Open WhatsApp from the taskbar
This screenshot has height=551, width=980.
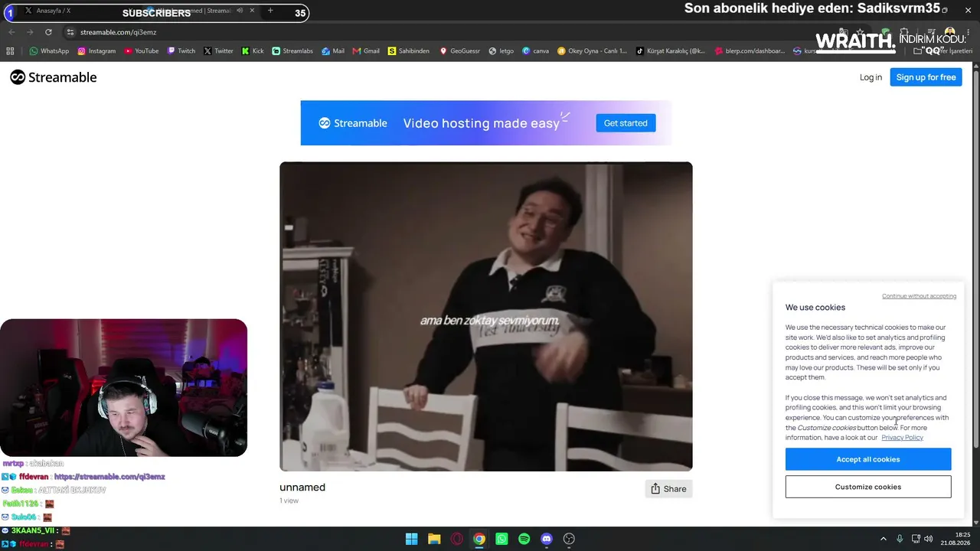click(501, 539)
